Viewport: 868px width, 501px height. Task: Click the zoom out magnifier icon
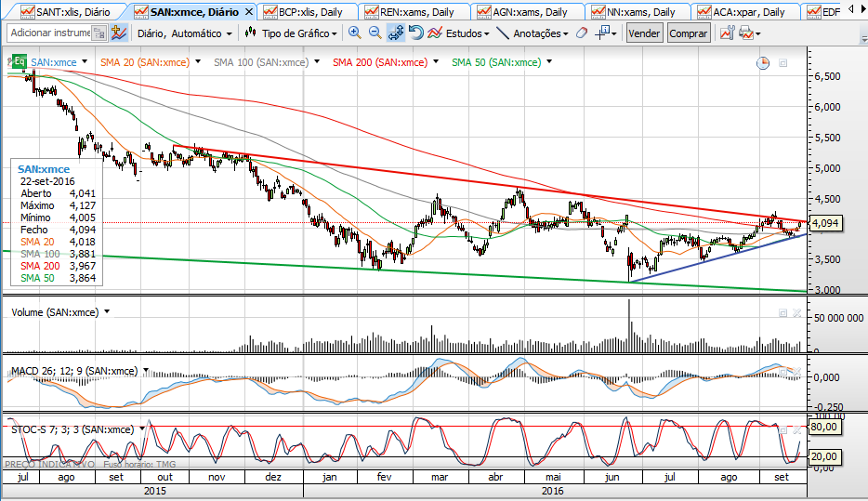tap(375, 33)
